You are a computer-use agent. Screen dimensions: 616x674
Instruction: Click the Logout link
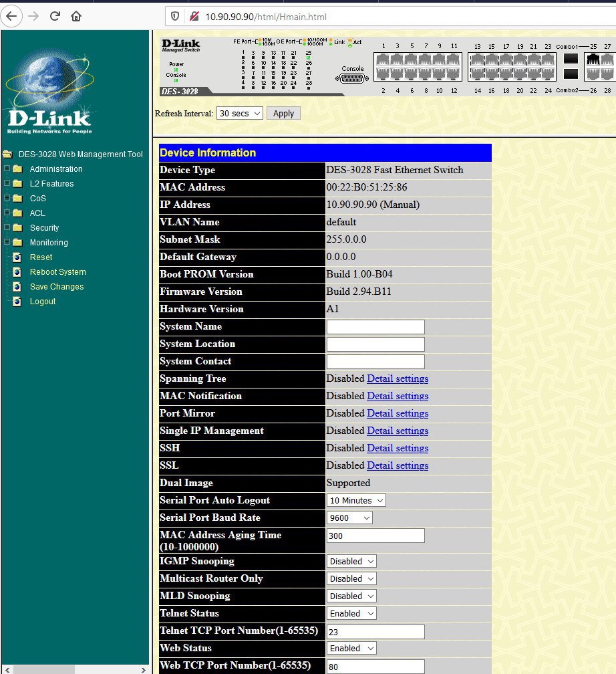(x=43, y=302)
